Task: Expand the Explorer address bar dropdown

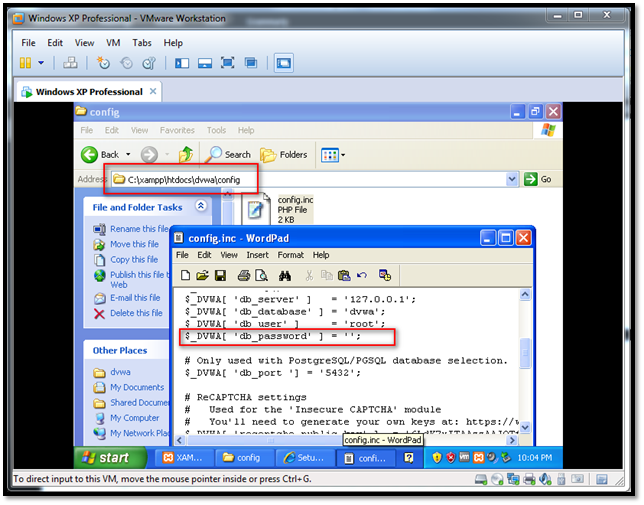Action: [x=512, y=179]
